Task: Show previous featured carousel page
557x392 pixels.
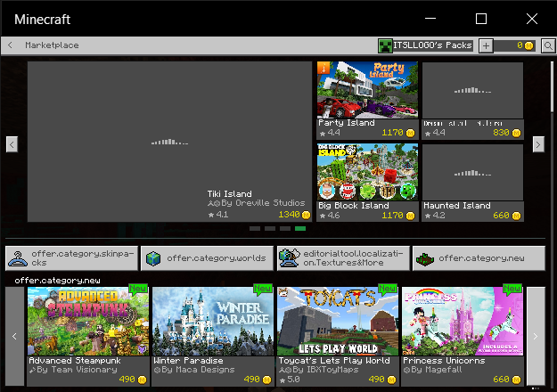Action: coord(12,144)
